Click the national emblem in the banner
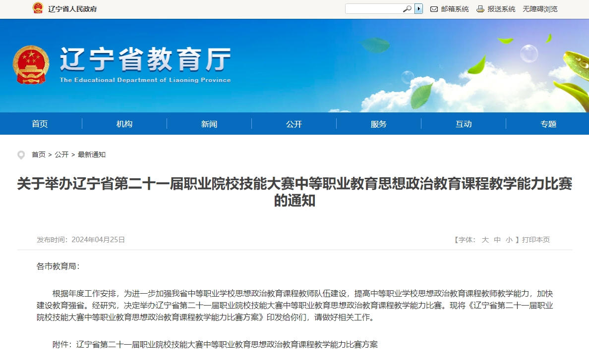Viewport: 589px width, 364px height. point(31,64)
